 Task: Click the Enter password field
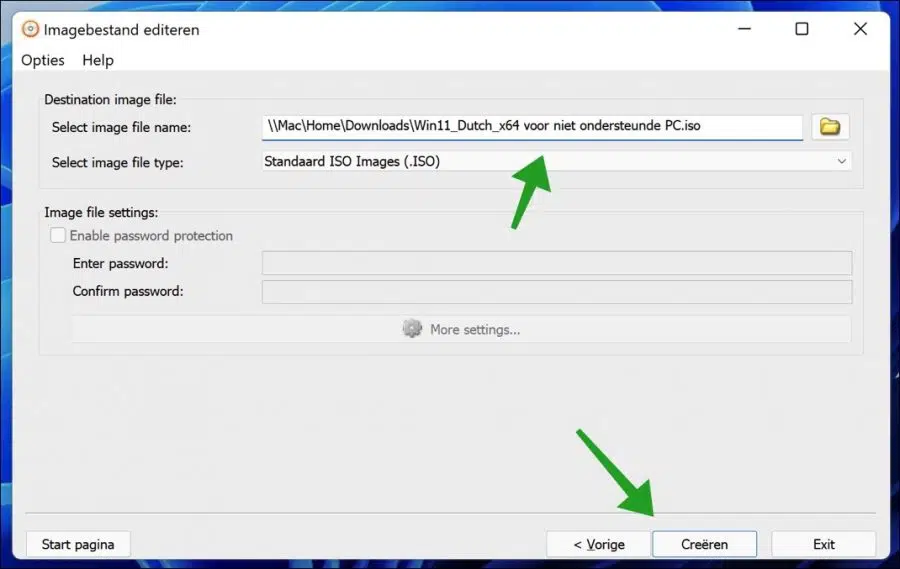[557, 263]
